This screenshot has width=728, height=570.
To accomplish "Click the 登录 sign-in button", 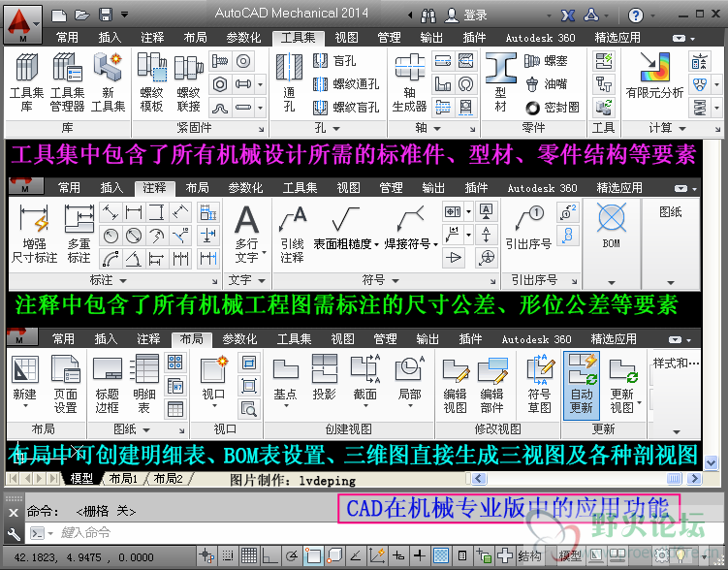I will point(465,16).
